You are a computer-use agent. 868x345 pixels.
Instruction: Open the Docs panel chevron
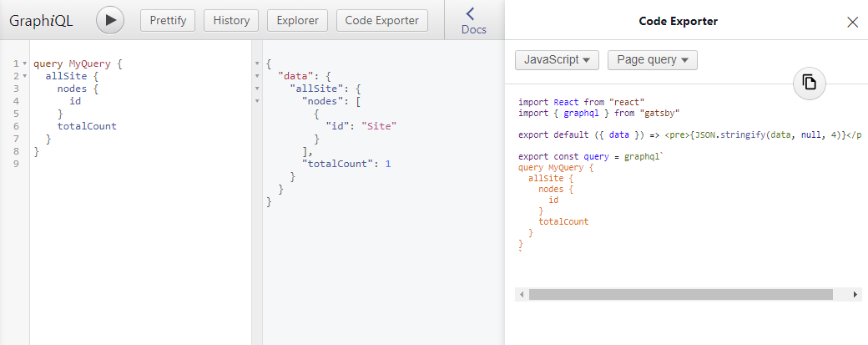pyautogui.click(x=470, y=13)
